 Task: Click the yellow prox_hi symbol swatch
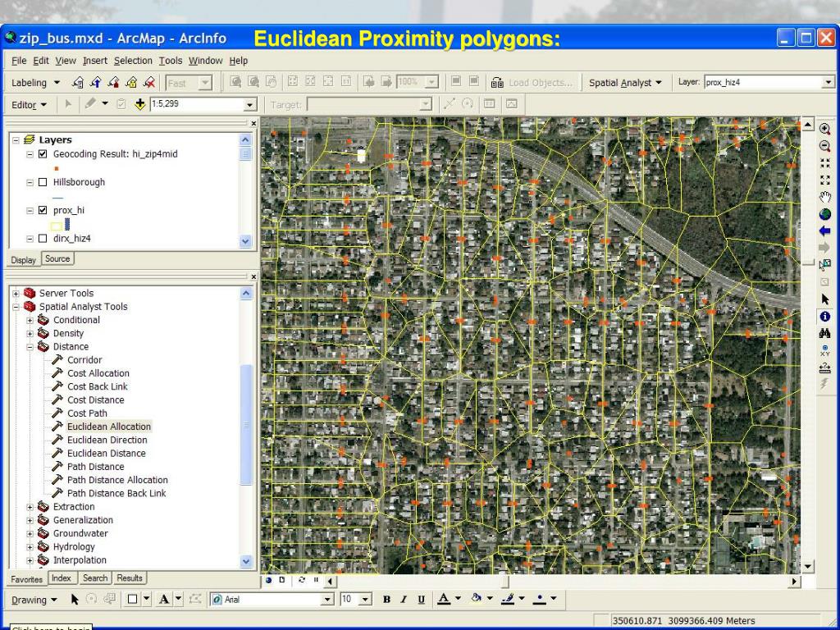57,225
